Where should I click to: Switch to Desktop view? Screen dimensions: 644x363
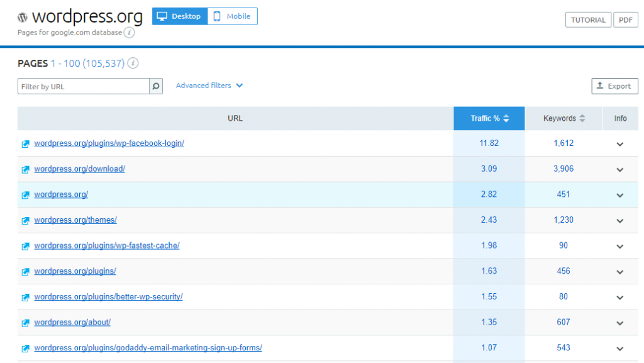pos(180,16)
